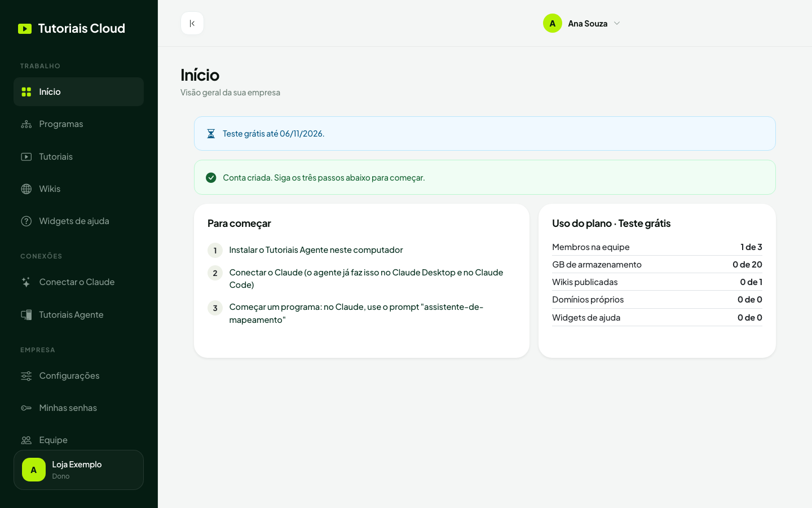This screenshot has width=812, height=508.
Task: Click the Para começar card heading
Action: (x=239, y=224)
